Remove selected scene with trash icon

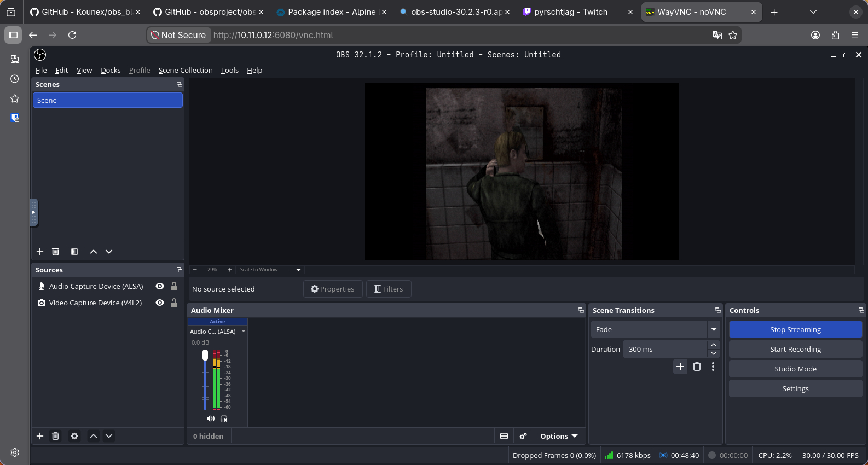point(55,252)
